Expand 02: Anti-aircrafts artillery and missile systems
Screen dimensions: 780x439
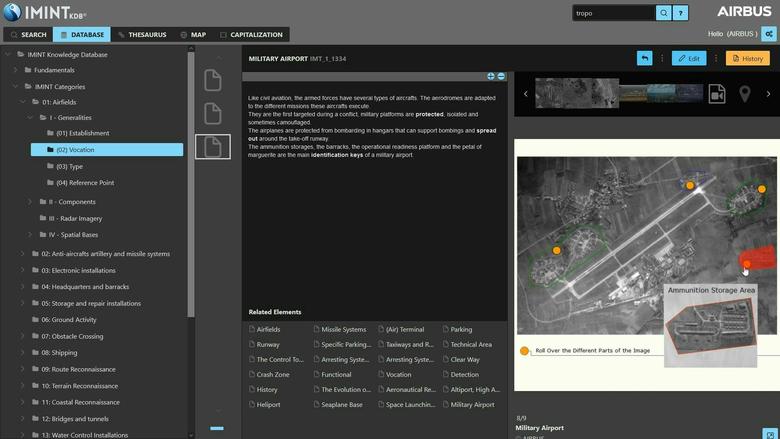tap(23, 254)
